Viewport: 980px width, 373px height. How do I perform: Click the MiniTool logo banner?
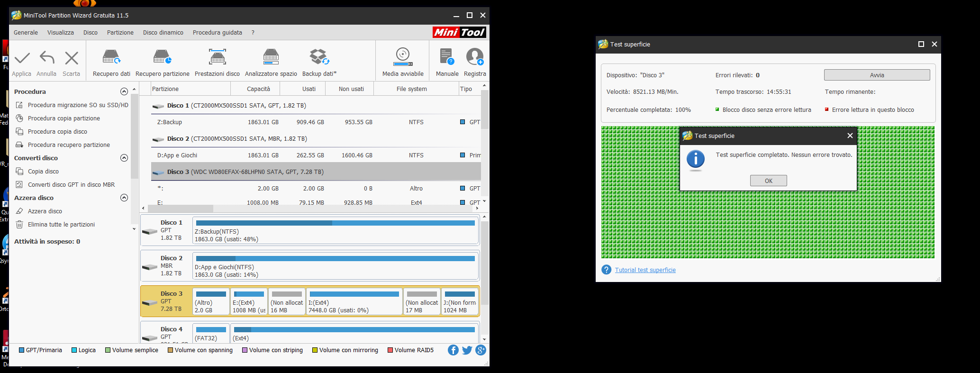coord(459,32)
